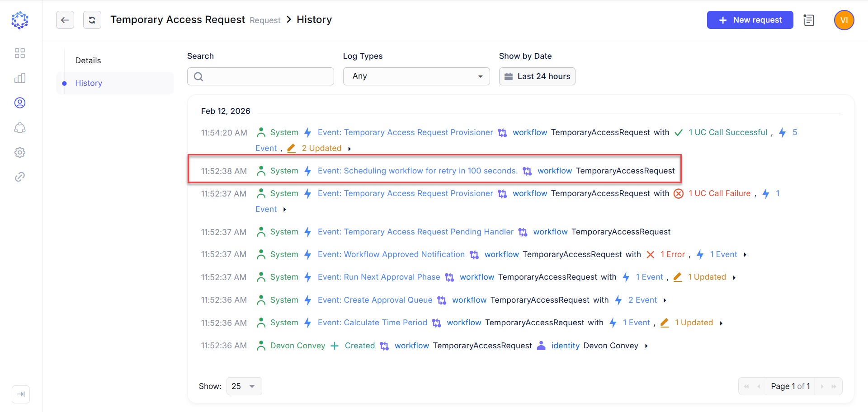Image resolution: width=868 pixels, height=412 pixels.
Task: Toggle the sidebar collapse arrow at bottom left
Action: (x=21, y=394)
